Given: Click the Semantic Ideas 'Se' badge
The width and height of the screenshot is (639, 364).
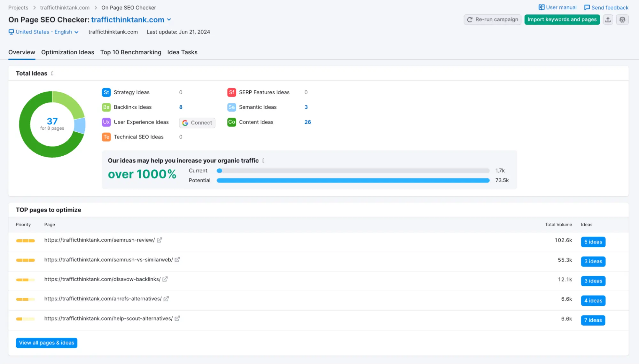Looking at the screenshot, I should click(231, 107).
